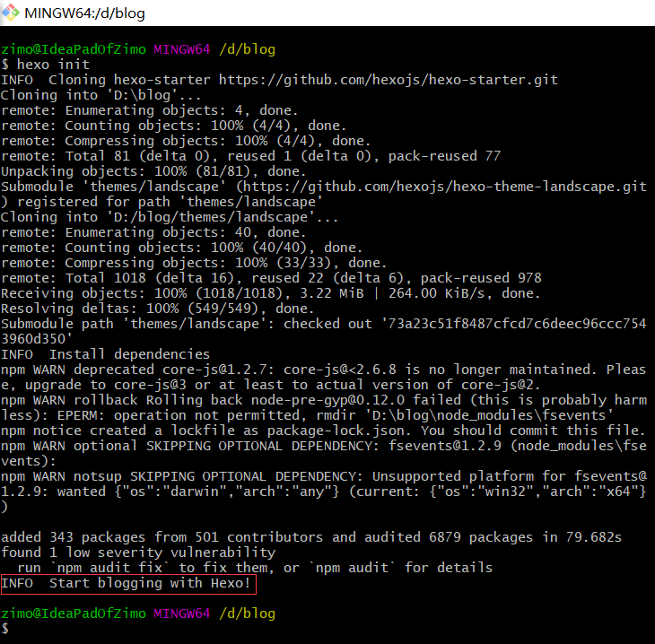Click 'remote: Total 1018 (delta 16)' line
Viewport: 655px width, 644px height.
[x=271, y=278]
